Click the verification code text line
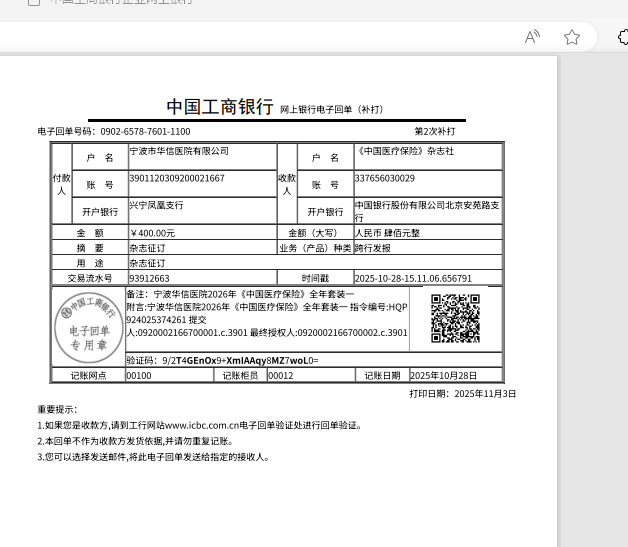 (x=222, y=359)
